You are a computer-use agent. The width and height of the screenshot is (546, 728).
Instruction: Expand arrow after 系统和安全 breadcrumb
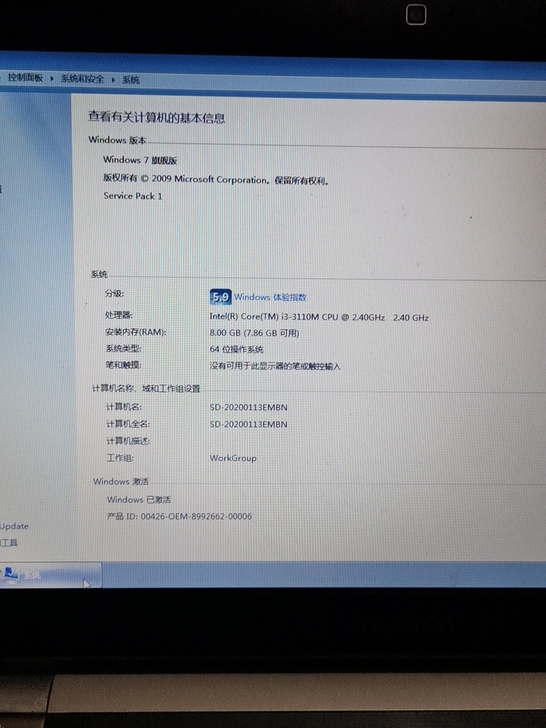113,80
